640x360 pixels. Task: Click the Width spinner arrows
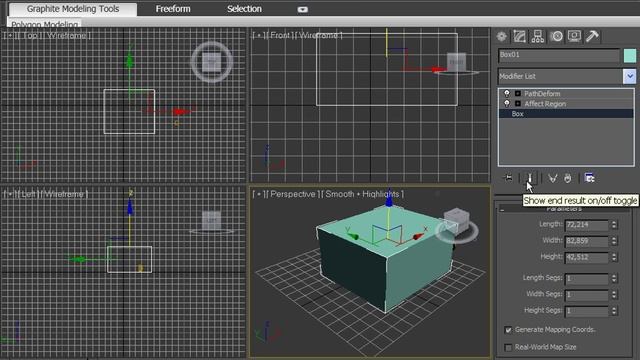click(614, 241)
